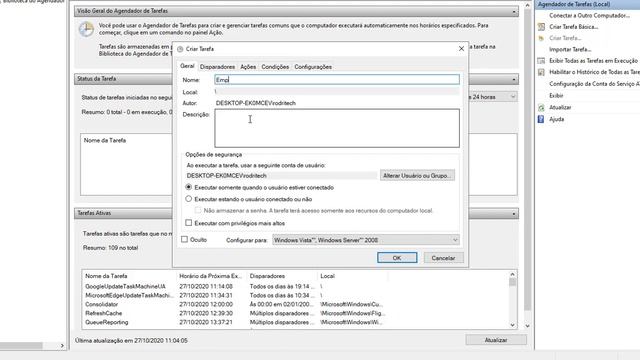Viewport: 640px width, 360px height.
Task: Open the Condições tab
Action: coord(275,67)
